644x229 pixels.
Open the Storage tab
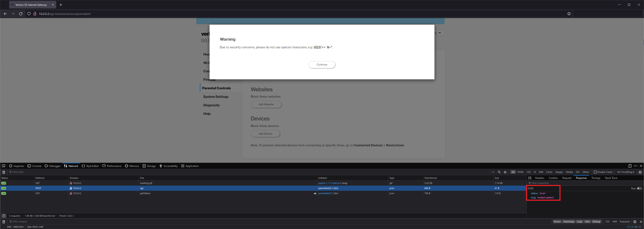tap(149, 166)
